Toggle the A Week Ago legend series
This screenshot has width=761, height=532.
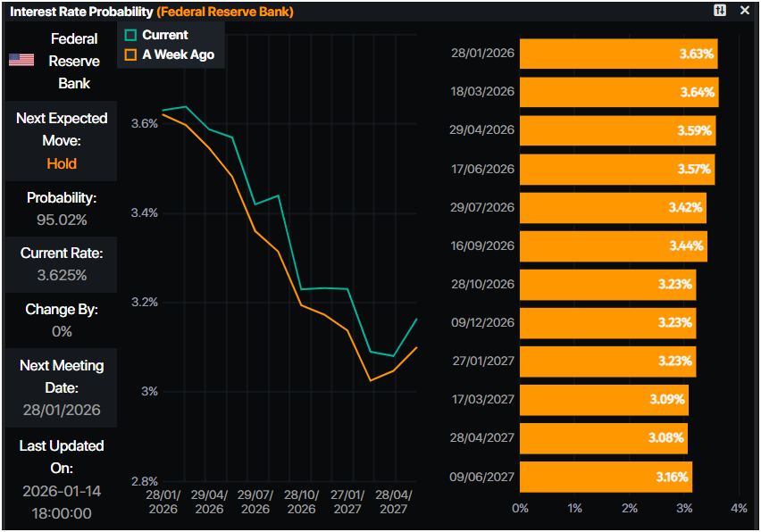(178, 54)
